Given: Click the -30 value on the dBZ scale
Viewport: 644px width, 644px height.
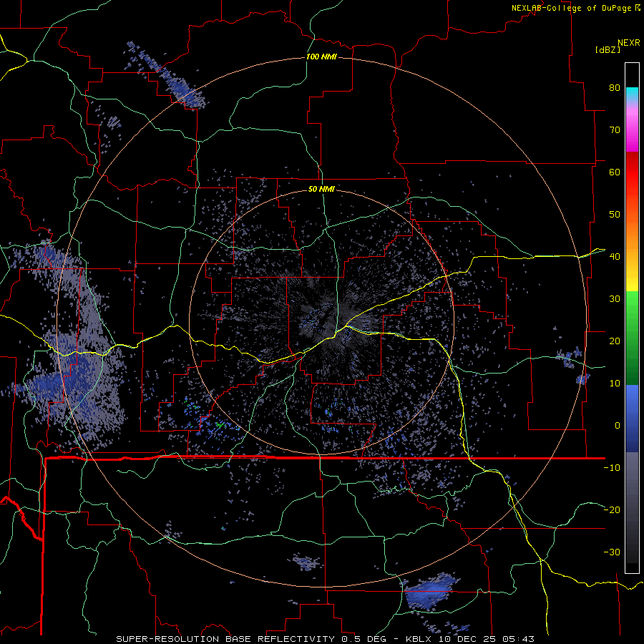Looking at the screenshot, I should 612,552.
